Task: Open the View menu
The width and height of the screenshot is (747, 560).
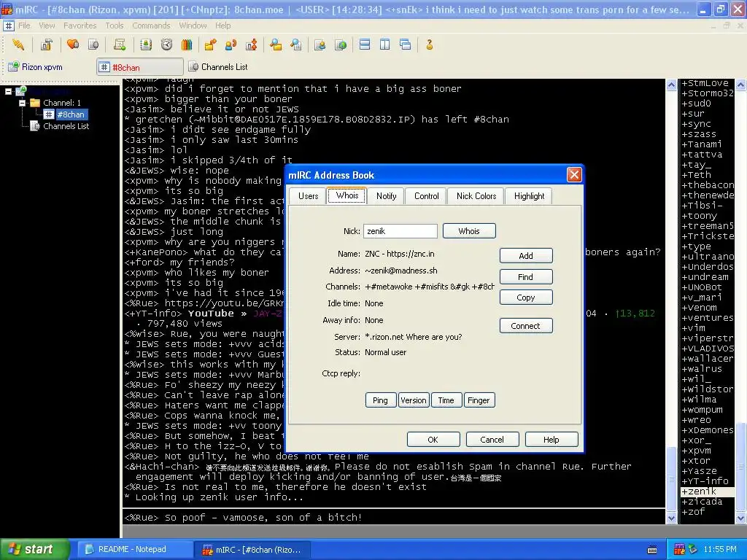Action: (47, 26)
